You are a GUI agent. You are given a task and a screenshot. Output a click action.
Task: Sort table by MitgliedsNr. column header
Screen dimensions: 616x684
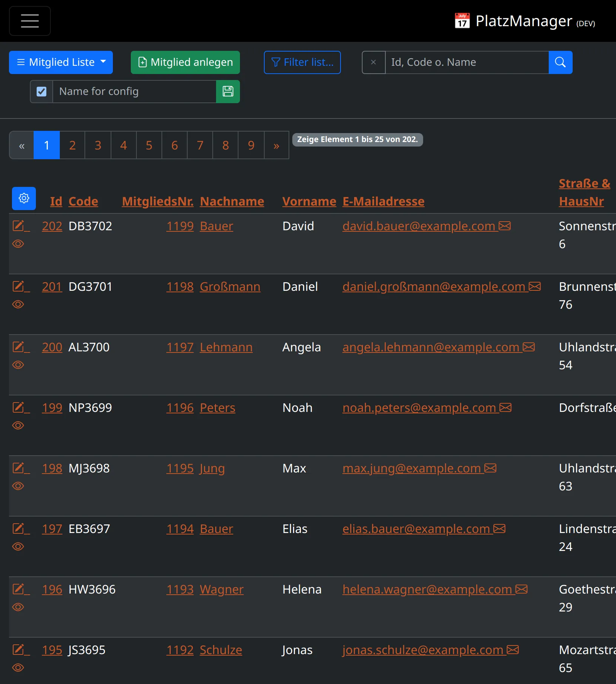pyautogui.click(x=158, y=201)
